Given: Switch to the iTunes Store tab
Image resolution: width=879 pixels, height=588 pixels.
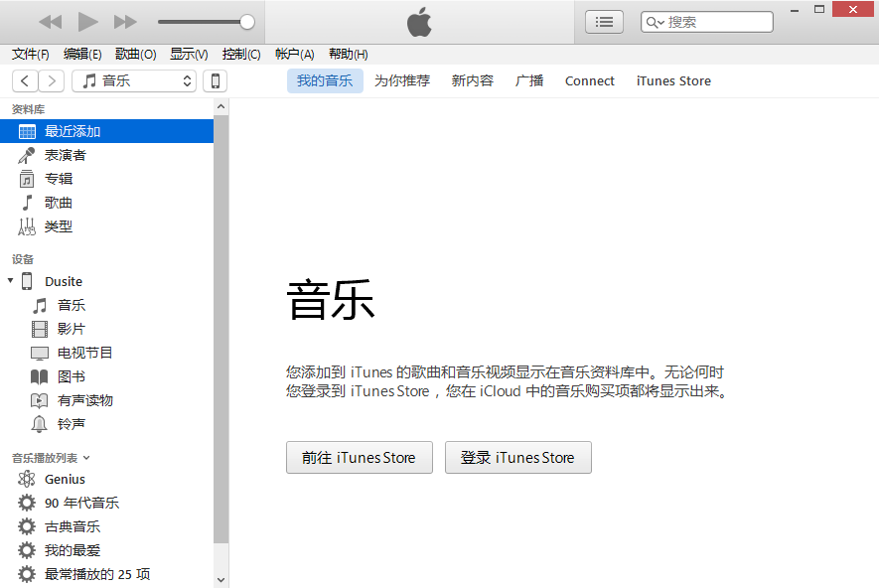Looking at the screenshot, I should point(673,81).
